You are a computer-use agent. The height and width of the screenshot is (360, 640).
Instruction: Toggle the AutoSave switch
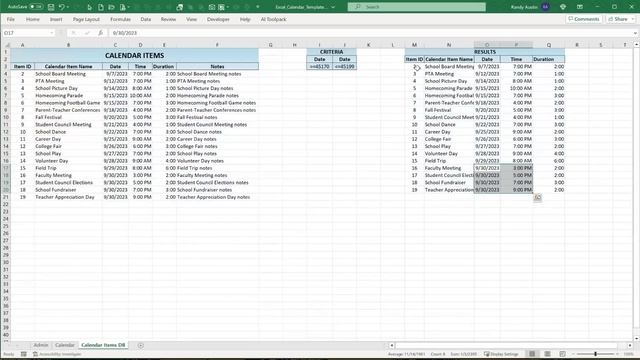(x=36, y=7)
